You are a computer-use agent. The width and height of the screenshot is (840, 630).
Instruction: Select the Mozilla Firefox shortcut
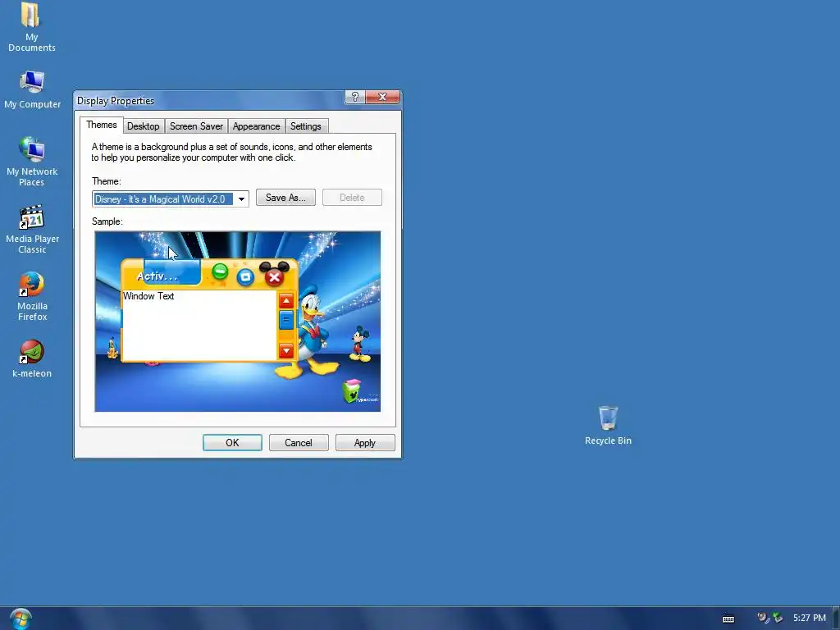(32, 296)
